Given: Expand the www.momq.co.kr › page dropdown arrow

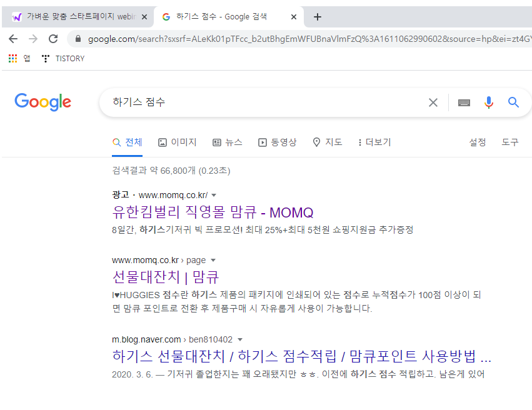Looking at the screenshot, I should tap(213, 261).
